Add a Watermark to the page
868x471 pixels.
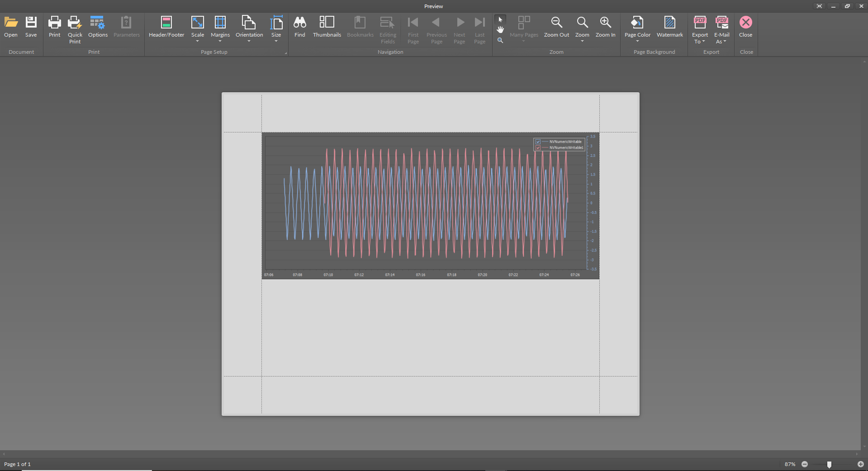669,27
